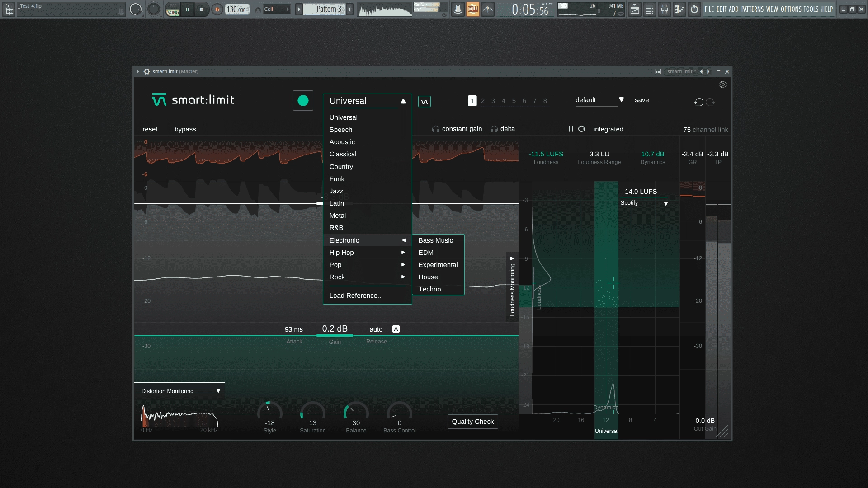This screenshot has height=488, width=868.
Task: Select Metal from profile list
Action: click(367, 216)
